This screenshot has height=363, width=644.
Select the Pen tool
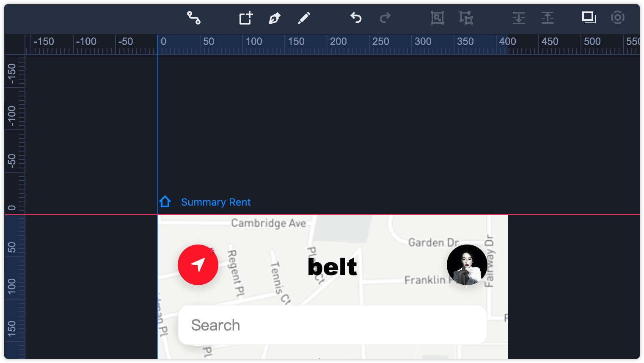click(x=275, y=18)
